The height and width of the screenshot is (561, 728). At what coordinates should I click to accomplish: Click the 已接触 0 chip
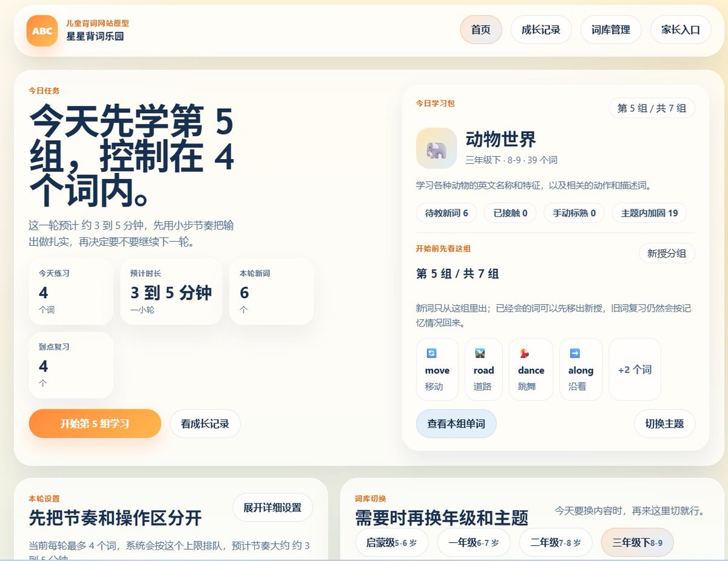click(x=510, y=213)
